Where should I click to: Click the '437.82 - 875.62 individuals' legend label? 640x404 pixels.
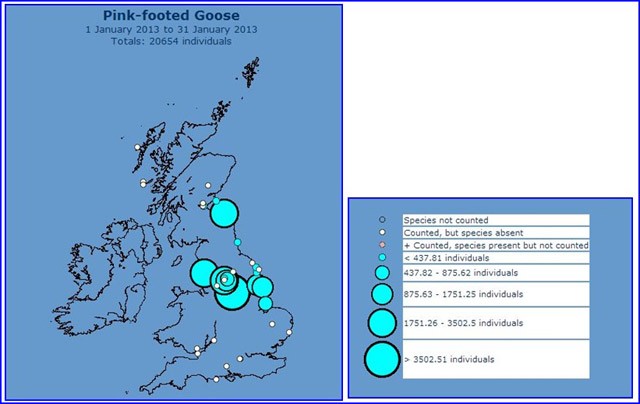point(460,273)
